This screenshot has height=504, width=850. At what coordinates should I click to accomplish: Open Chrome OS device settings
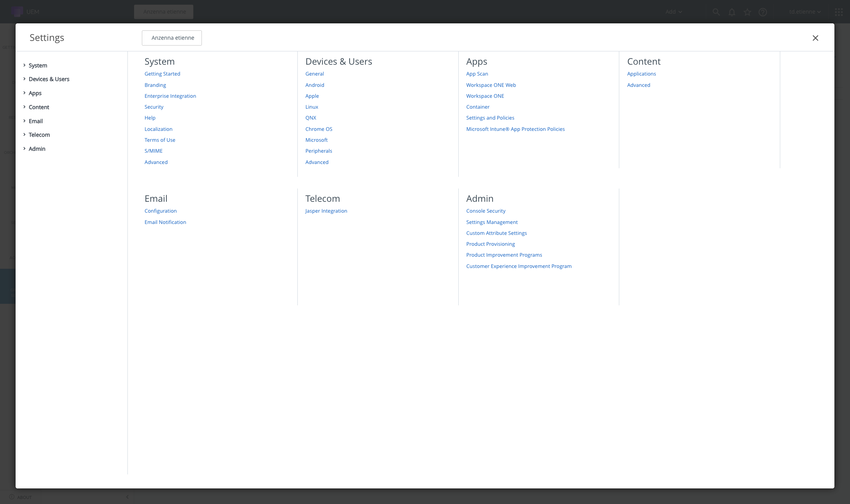click(x=318, y=129)
